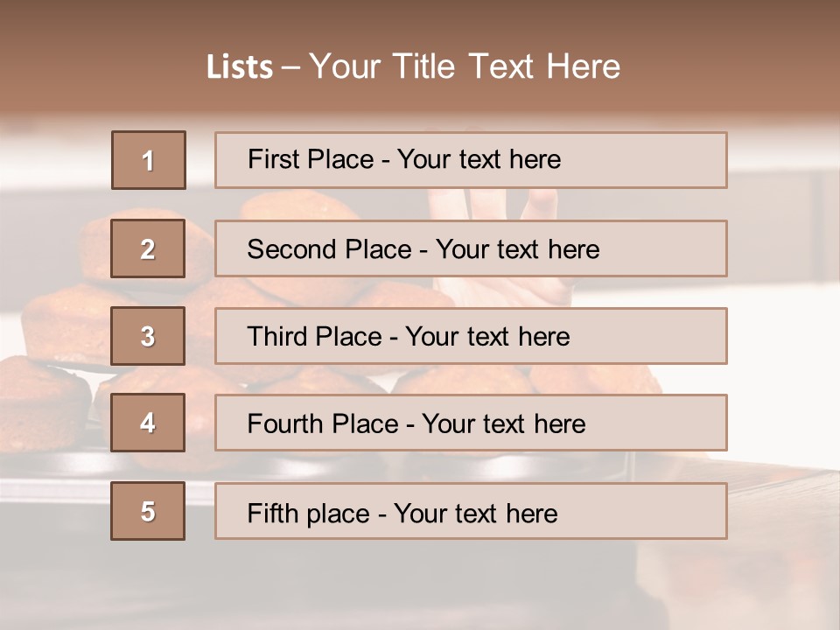Select the number 2 box

[148, 248]
